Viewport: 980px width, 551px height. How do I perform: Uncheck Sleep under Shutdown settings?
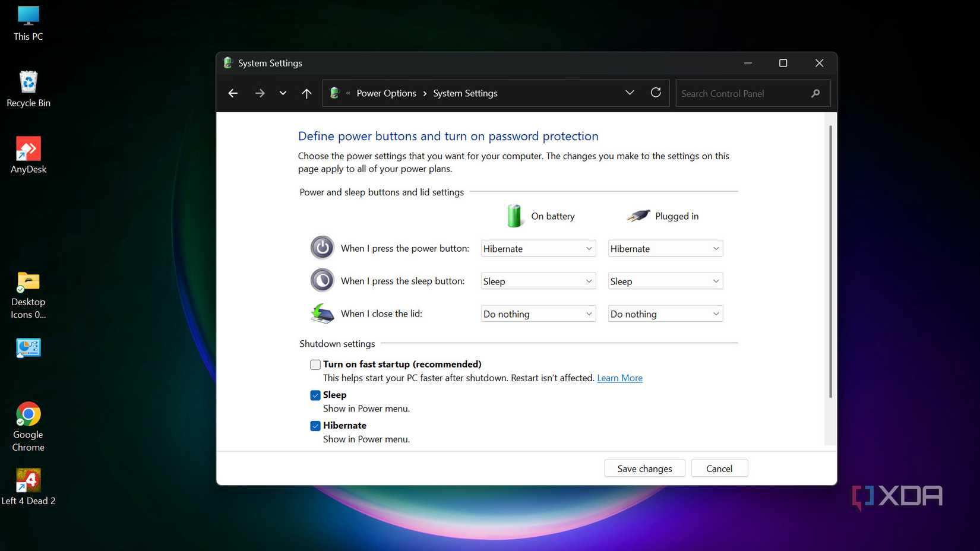tap(315, 395)
